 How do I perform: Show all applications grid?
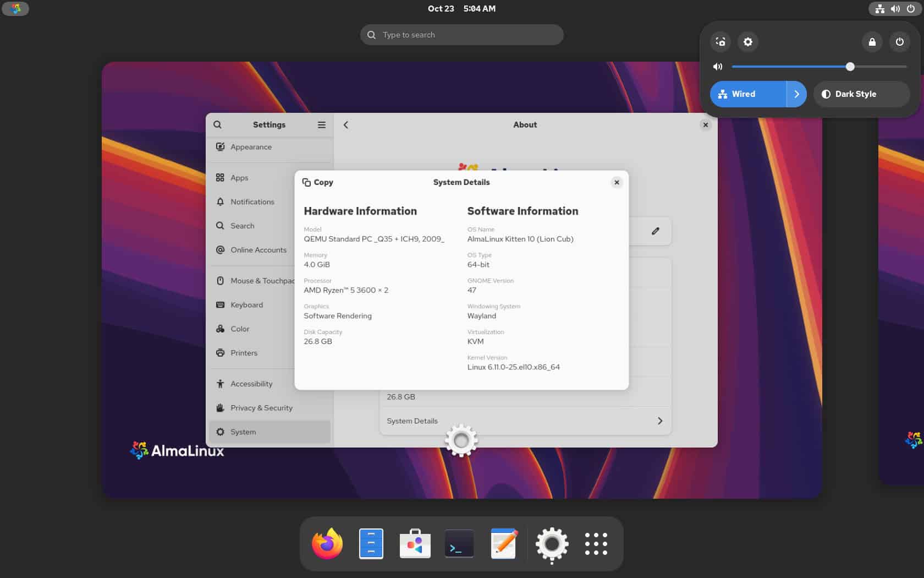point(596,544)
